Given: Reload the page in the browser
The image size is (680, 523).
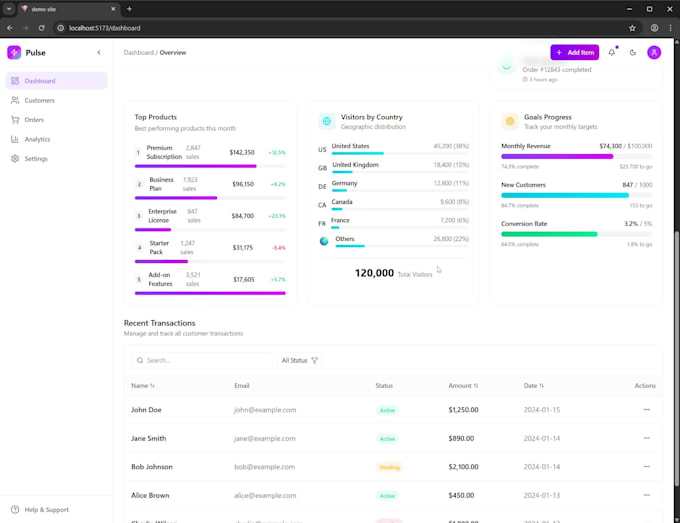Looking at the screenshot, I should pyautogui.click(x=42, y=28).
